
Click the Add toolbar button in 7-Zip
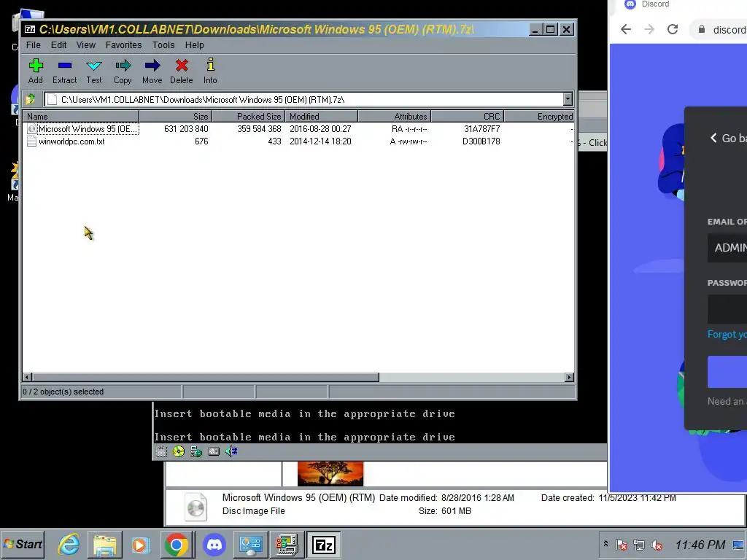(x=36, y=71)
